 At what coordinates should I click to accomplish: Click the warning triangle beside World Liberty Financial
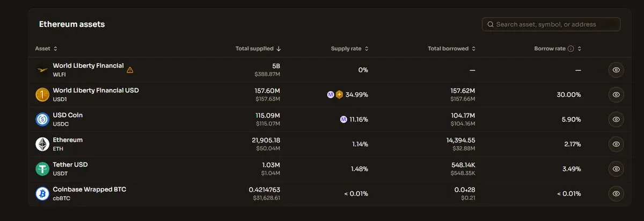(x=130, y=70)
